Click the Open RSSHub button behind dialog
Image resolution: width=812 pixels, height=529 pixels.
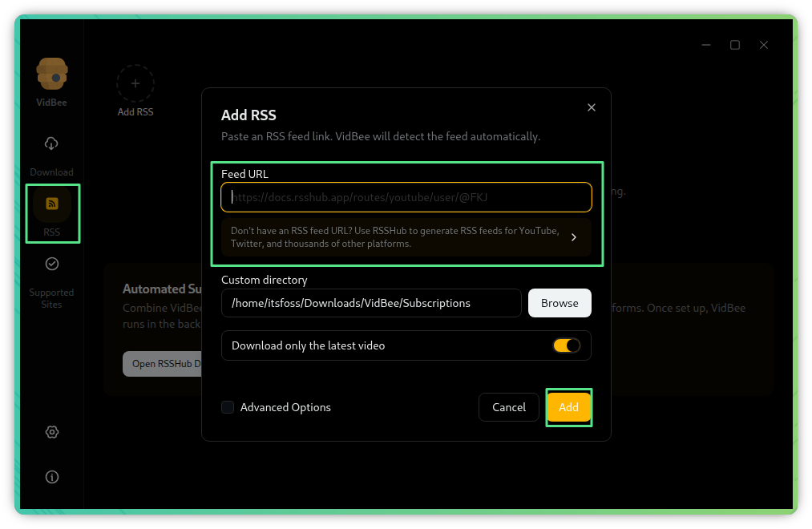click(x=162, y=364)
